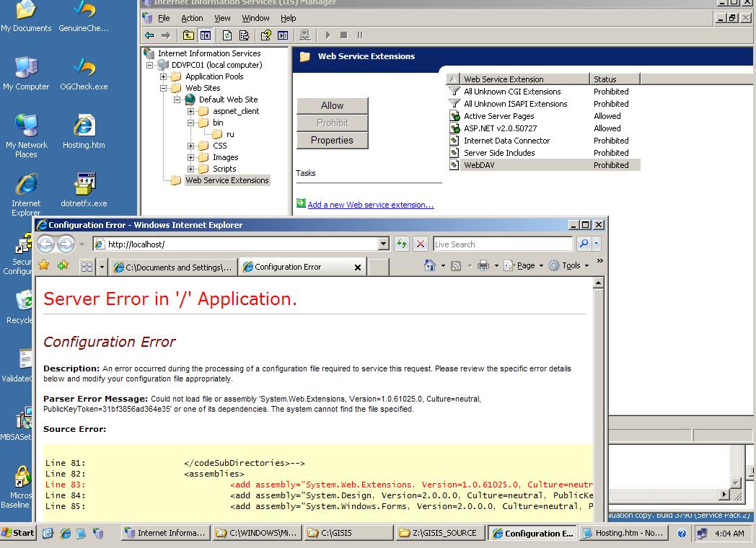The height and width of the screenshot is (548, 756).
Task: Expand the Images folder node
Action: [191, 158]
